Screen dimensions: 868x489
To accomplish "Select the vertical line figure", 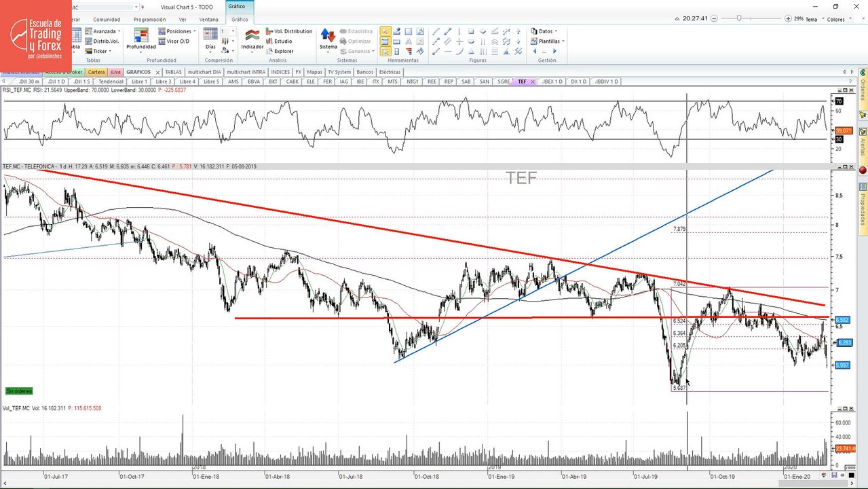I will tap(459, 31).
